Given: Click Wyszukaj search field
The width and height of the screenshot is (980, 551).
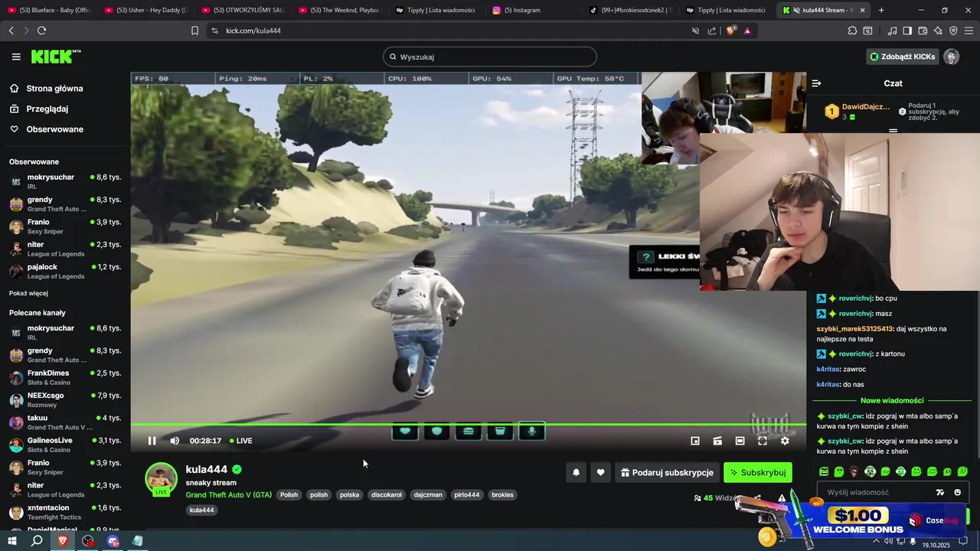Looking at the screenshot, I should (490, 57).
